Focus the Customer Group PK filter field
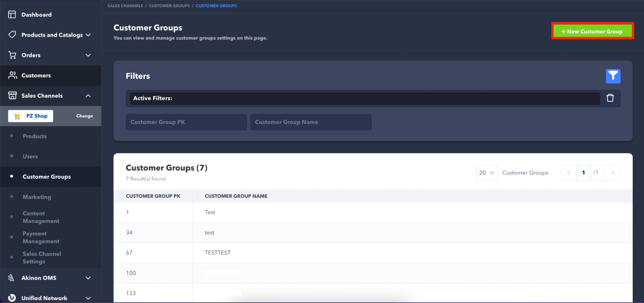Screen dimensions: 644x303 click(x=186, y=122)
